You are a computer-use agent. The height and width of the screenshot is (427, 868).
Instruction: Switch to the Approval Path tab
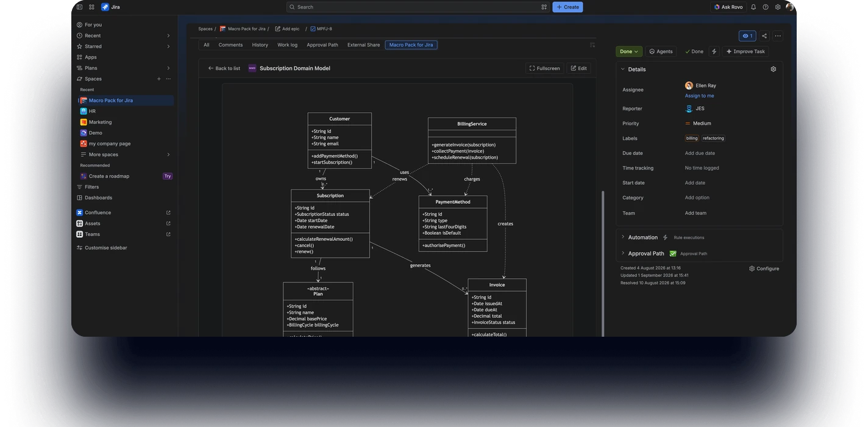[x=322, y=45]
